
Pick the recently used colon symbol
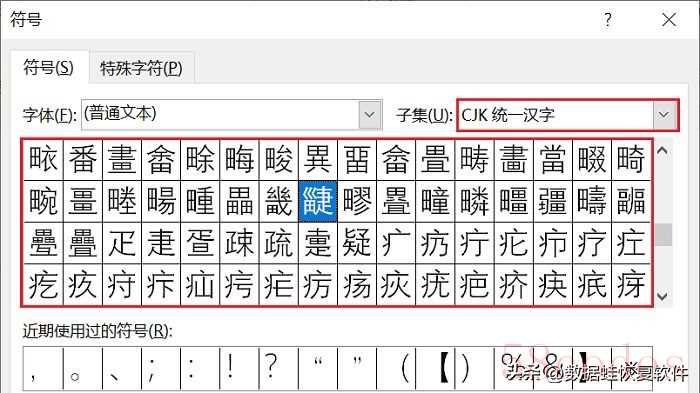pyautogui.click(x=200, y=368)
